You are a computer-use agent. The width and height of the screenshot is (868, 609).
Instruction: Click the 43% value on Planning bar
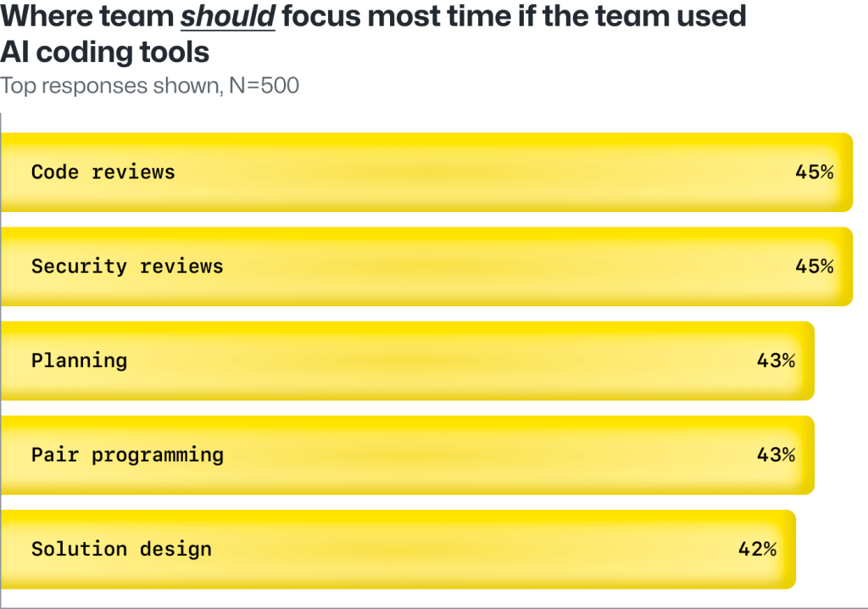[776, 360]
